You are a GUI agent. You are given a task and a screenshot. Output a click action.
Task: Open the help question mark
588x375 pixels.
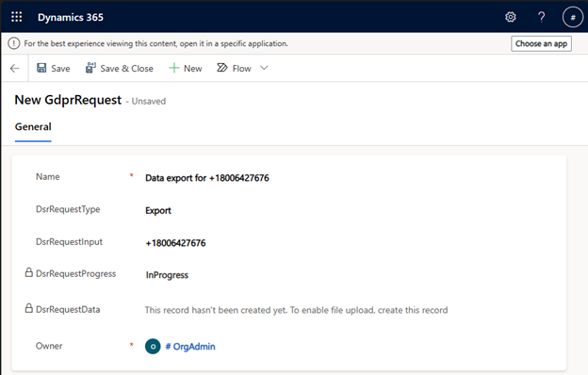point(541,17)
